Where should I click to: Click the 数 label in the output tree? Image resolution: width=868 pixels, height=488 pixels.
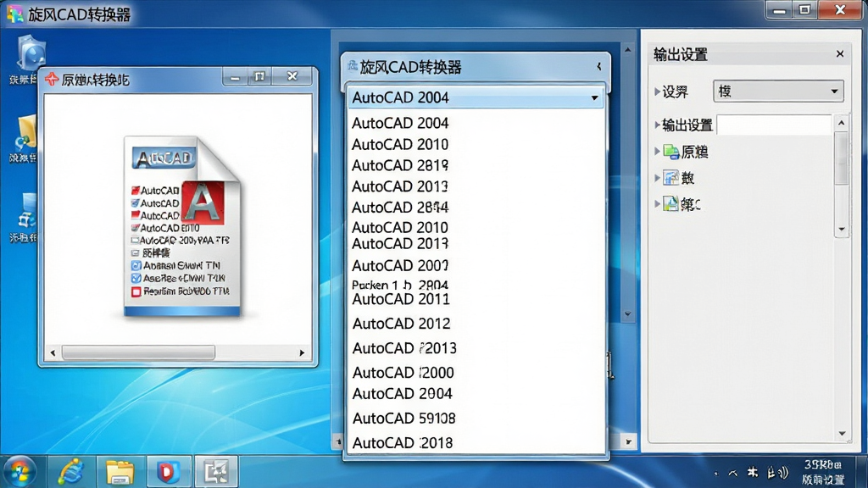[687, 178]
